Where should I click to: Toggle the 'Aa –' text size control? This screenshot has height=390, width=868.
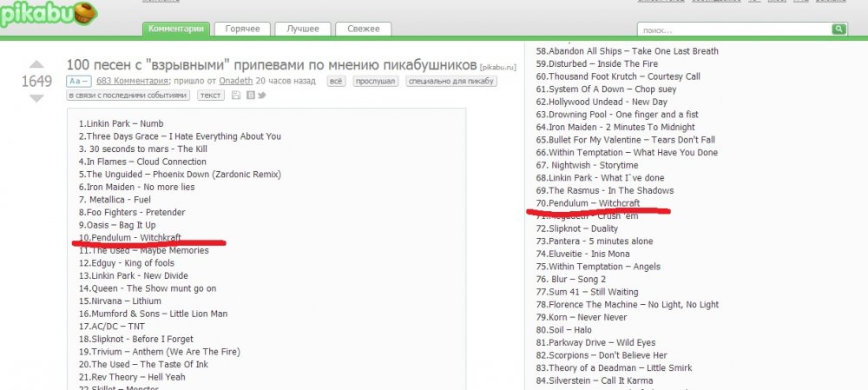[78, 82]
